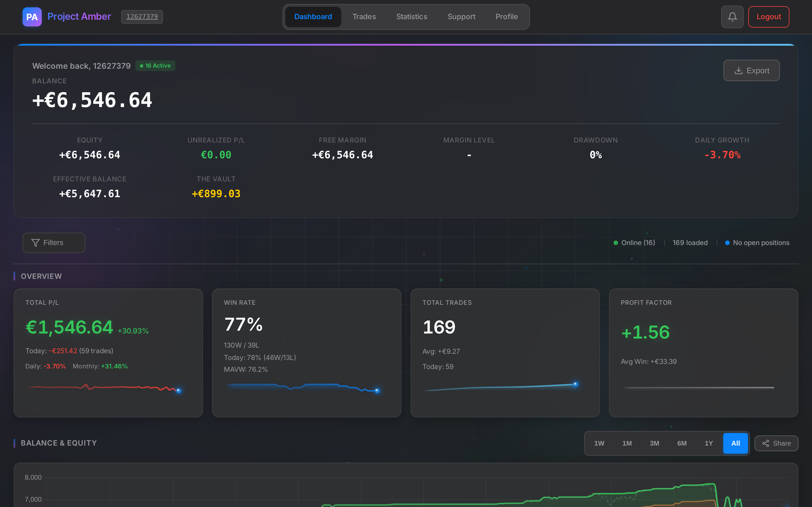The image size is (812, 507).
Task: Select the Dashboard tab
Action: coord(313,16)
